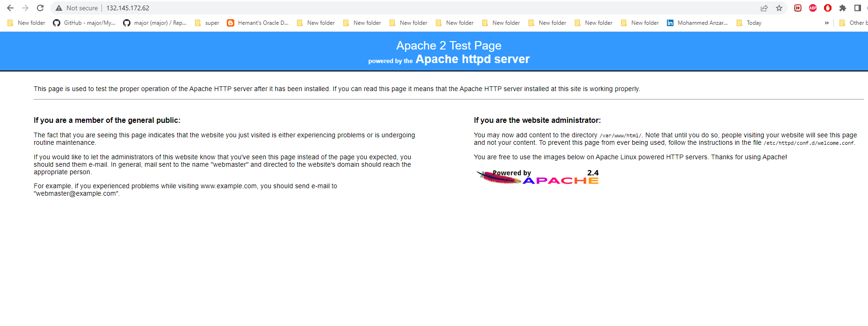Click the Not secure warning icon
Image resolution: width=868 pixels, height=326 pixels.
coord(59,8)
